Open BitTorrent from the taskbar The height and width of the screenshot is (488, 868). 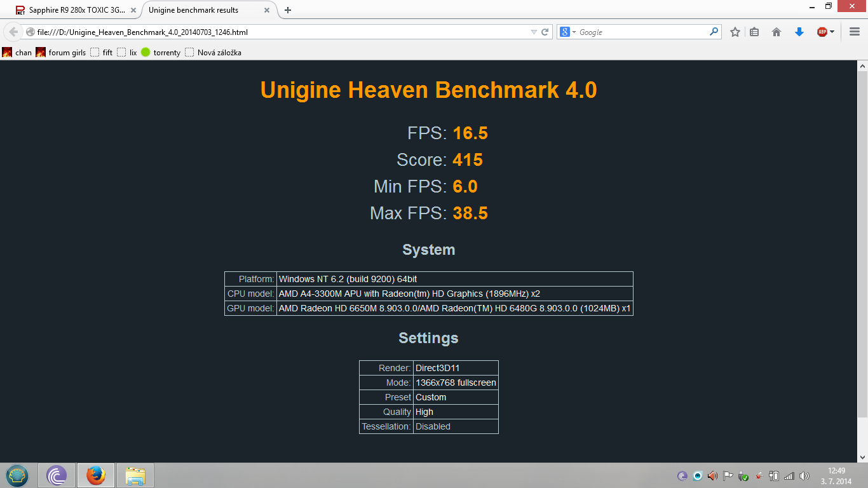click(57, 475)
